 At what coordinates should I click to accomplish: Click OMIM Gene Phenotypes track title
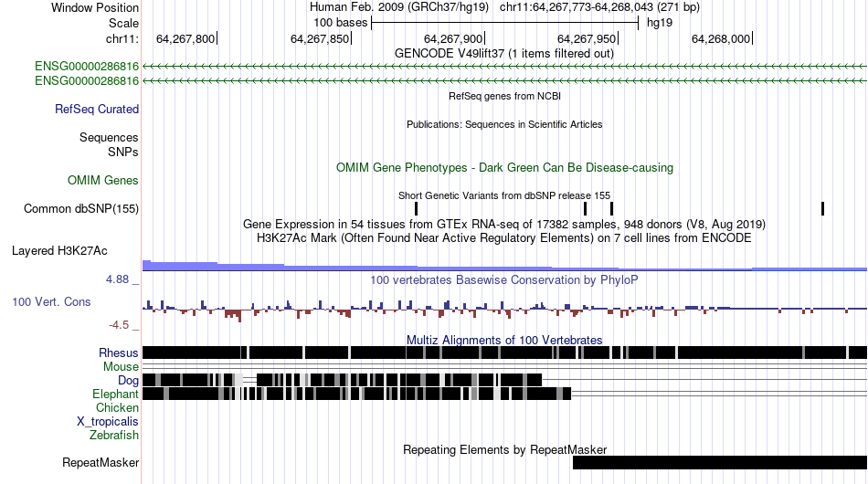pyautogui.click(x=504, y=168)
